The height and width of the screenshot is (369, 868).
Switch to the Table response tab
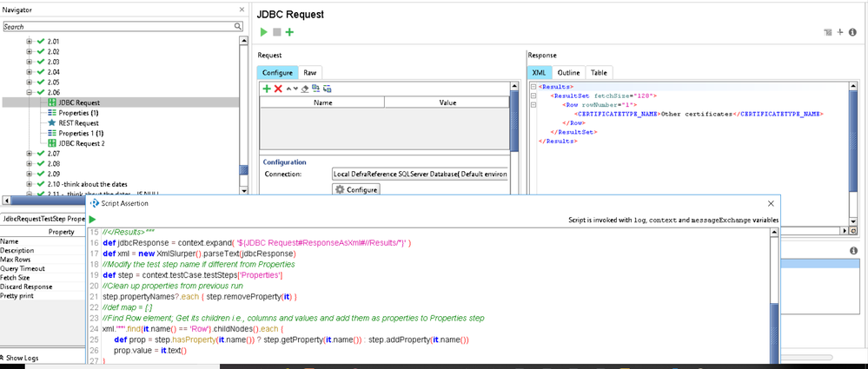(599, 72)
